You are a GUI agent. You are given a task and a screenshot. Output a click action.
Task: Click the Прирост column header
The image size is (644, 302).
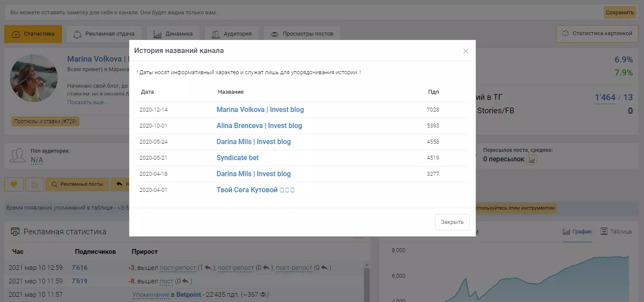pyautogui.click(x=145, y=252)
